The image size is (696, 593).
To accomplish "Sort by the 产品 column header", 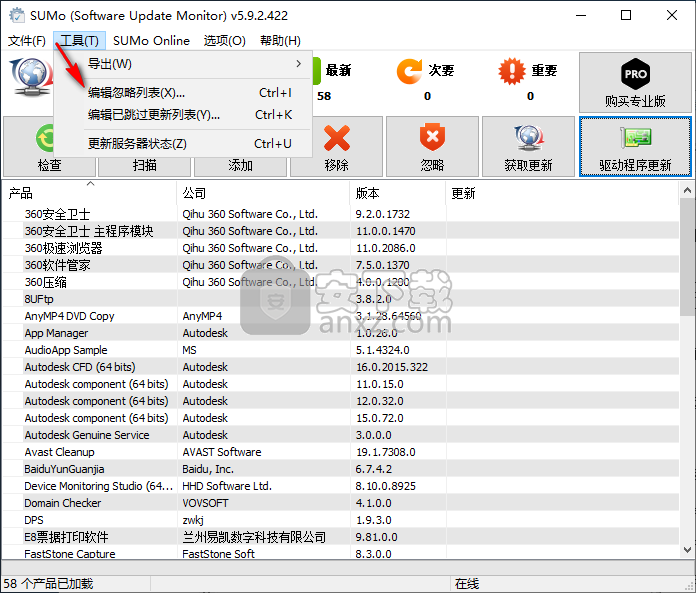I will pos(90,193).
